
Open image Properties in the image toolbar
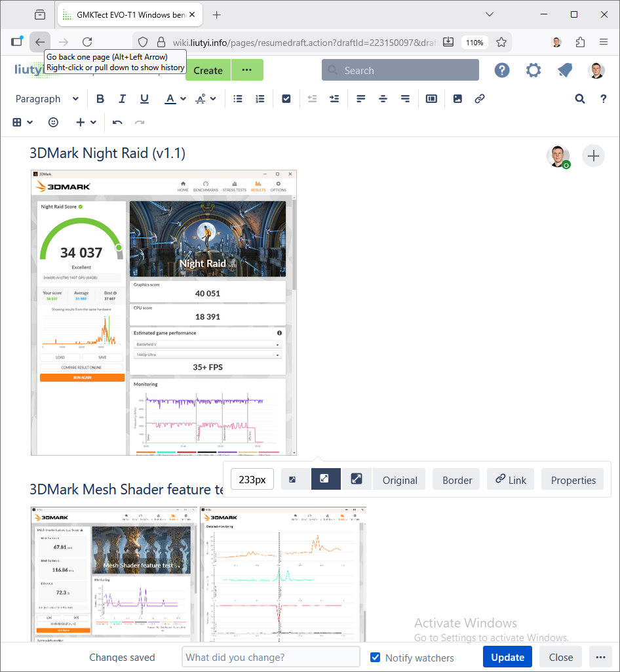tap(573, 480)
